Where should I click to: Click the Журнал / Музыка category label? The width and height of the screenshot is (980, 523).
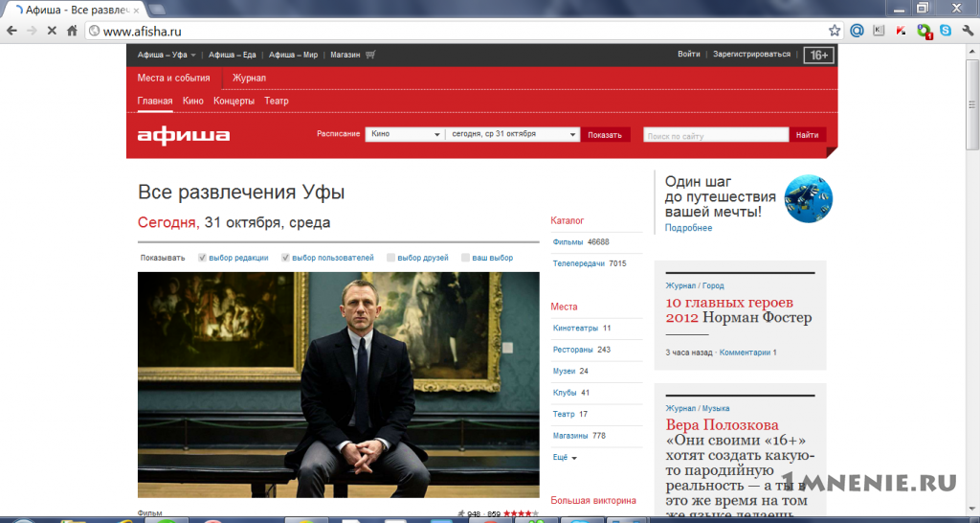point(698,408)
